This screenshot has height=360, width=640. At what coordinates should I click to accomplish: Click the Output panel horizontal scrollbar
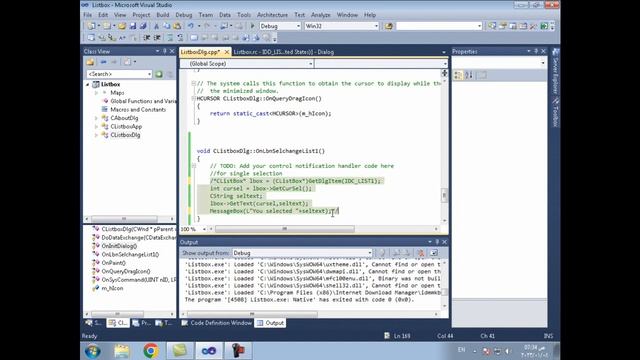(x=252, y=314)
